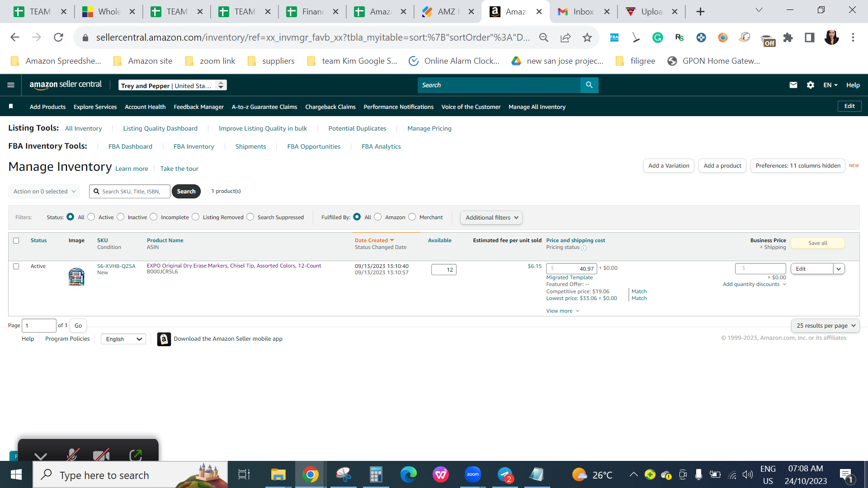The width and height of the screenshot is (868, 488).
Task: Select the Search Suppressed status filter
Action: pyautogui.click(x=250, y=217)
